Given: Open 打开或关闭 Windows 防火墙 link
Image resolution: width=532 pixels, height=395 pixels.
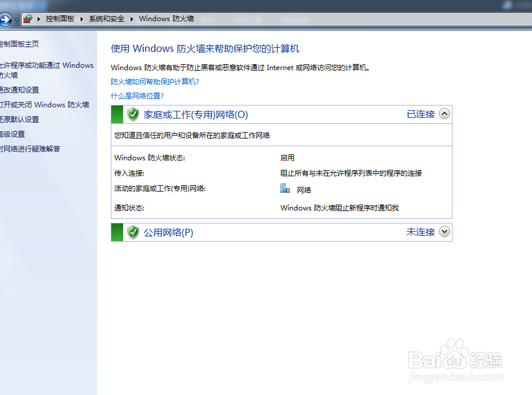Looking at the screenshot, I should point(44,104).
